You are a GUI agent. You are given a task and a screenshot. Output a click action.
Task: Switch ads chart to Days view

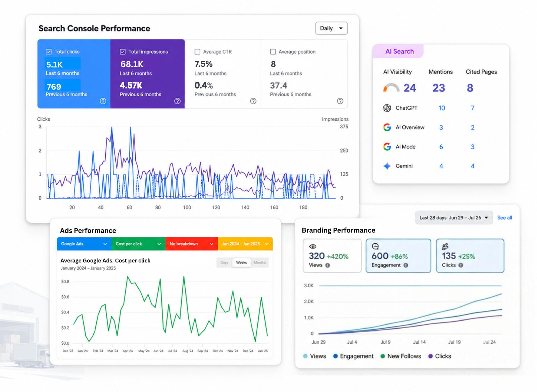pos(224,262)
